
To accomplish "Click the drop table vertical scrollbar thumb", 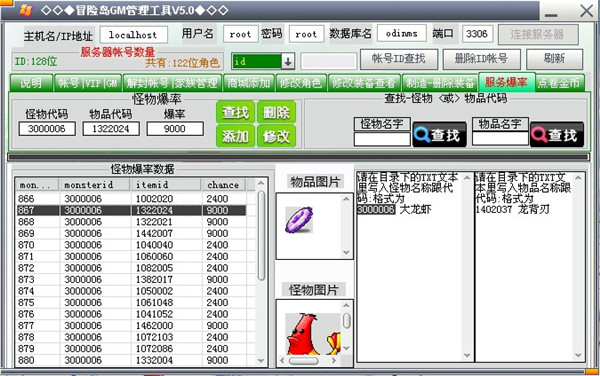I will 261,235.
